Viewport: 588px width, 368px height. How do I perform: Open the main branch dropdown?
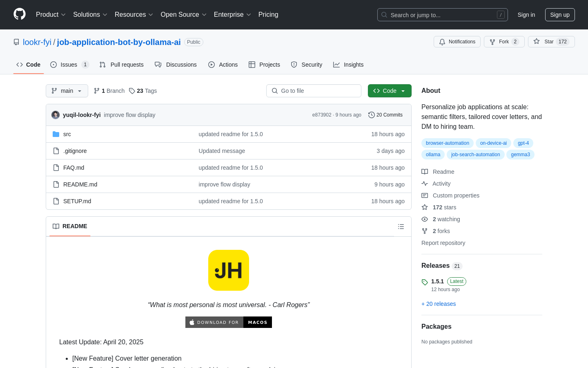tap(67, 91)
